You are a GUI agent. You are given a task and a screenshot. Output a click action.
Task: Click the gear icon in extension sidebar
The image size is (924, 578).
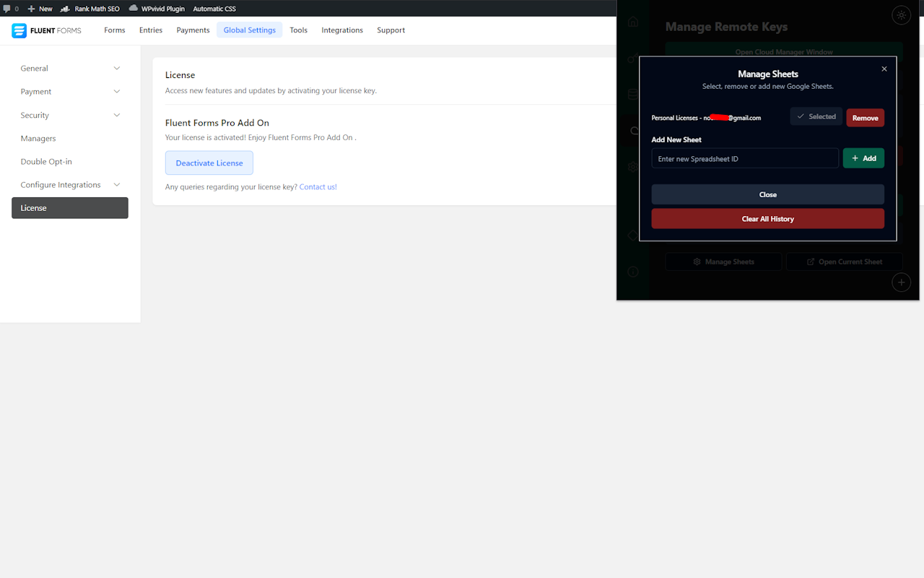tap(633, 166)
